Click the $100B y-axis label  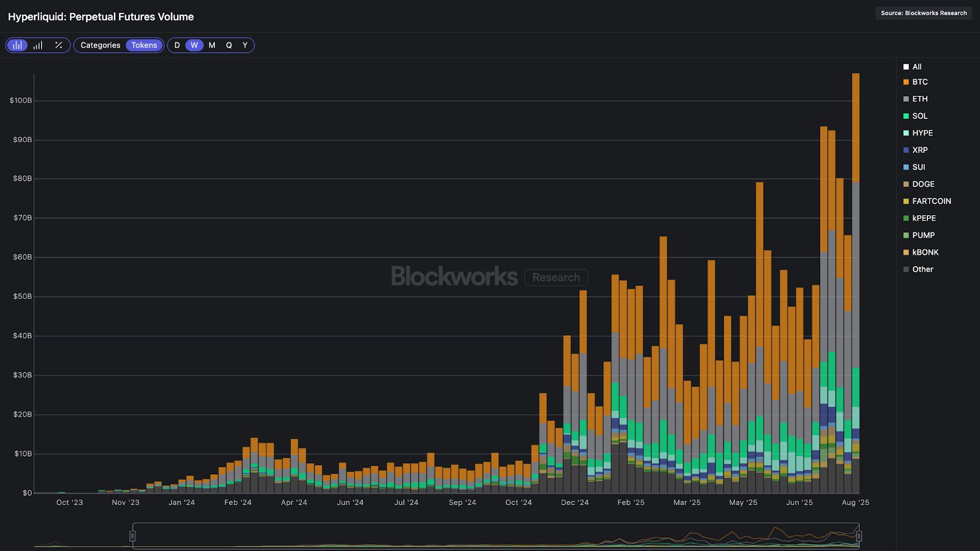coord(21,101)
